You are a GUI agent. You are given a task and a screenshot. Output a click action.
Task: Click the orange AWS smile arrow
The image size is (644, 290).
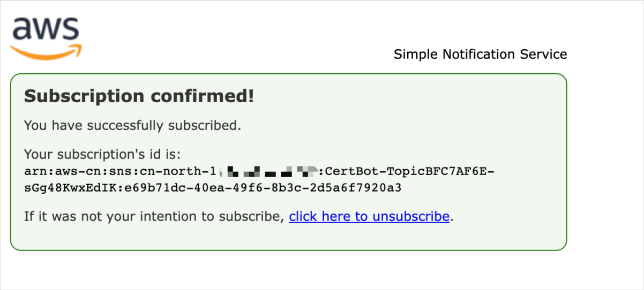[46, 52]
